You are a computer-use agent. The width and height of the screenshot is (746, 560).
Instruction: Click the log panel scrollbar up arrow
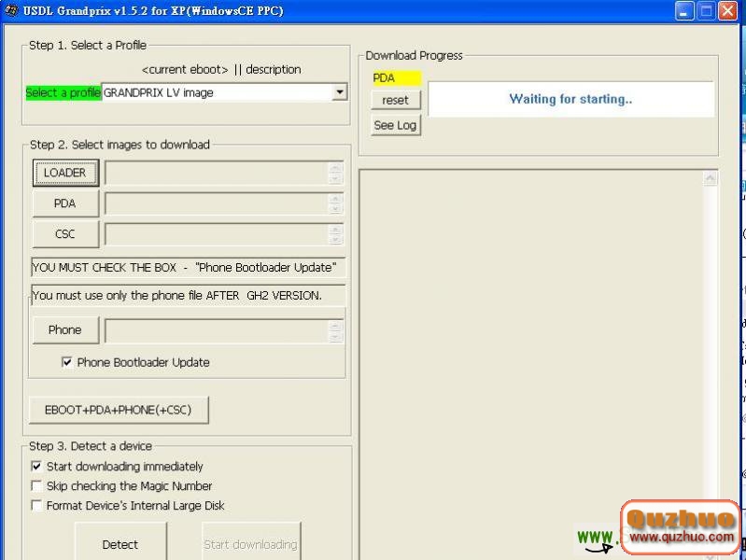[710, 178]
